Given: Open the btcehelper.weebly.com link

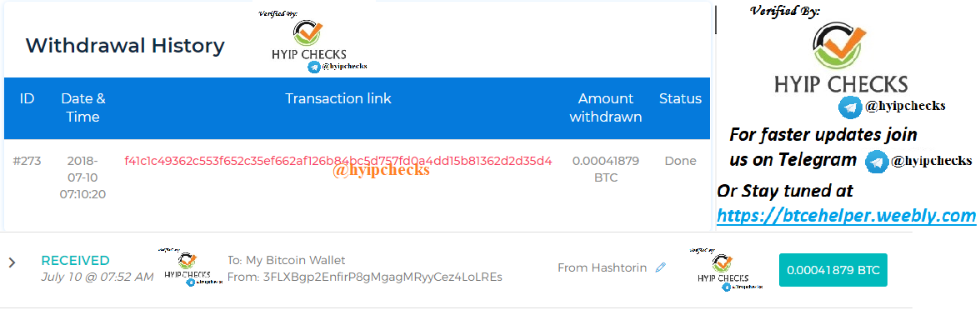Looking at the screenshot, I should click(x=847, y=216).
